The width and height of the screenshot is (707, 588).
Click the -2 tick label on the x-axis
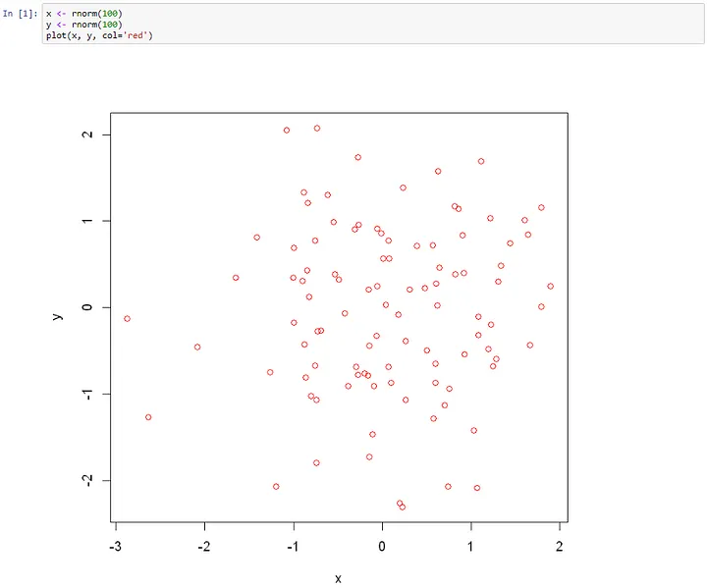203,546
